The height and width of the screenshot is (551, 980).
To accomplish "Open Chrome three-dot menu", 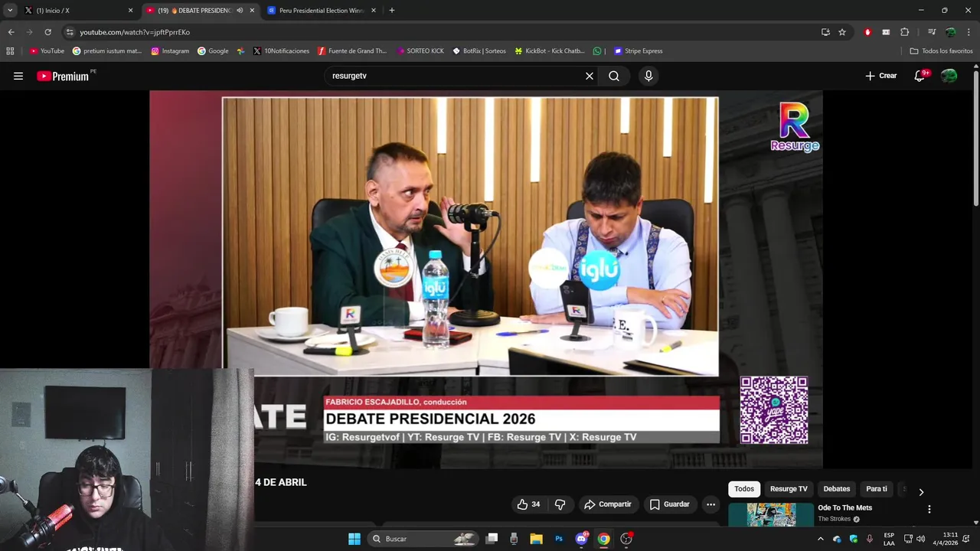I will [x=969, y=32].
